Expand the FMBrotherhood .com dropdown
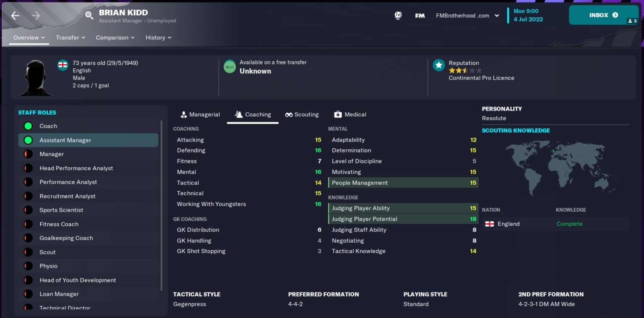The image size is (644, 318). [x=467, y=16]
